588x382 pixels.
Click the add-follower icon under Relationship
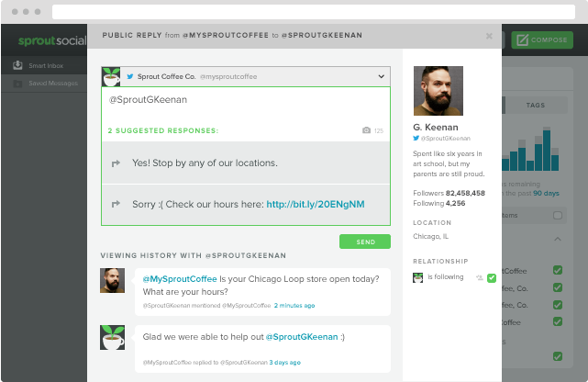(479, 277)
